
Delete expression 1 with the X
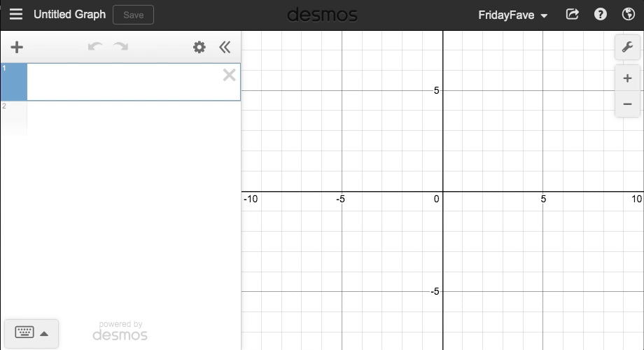tap(229, 75)
